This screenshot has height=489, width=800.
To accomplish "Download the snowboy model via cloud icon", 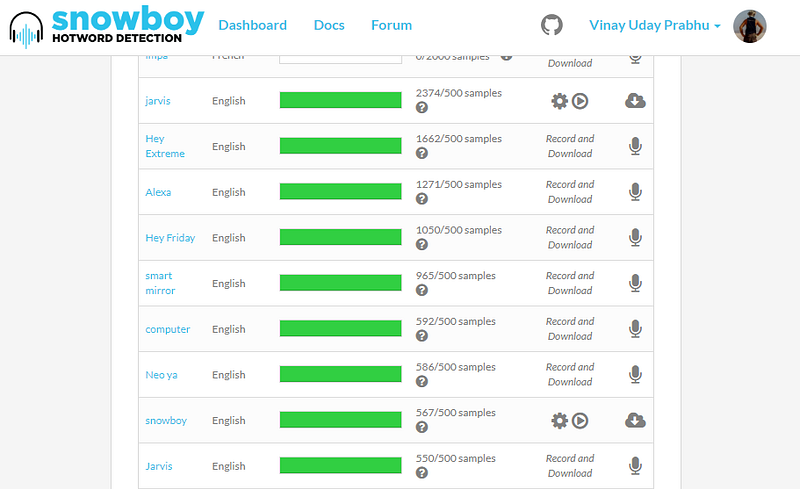I will pyautogui.click(x=635, y=420).
